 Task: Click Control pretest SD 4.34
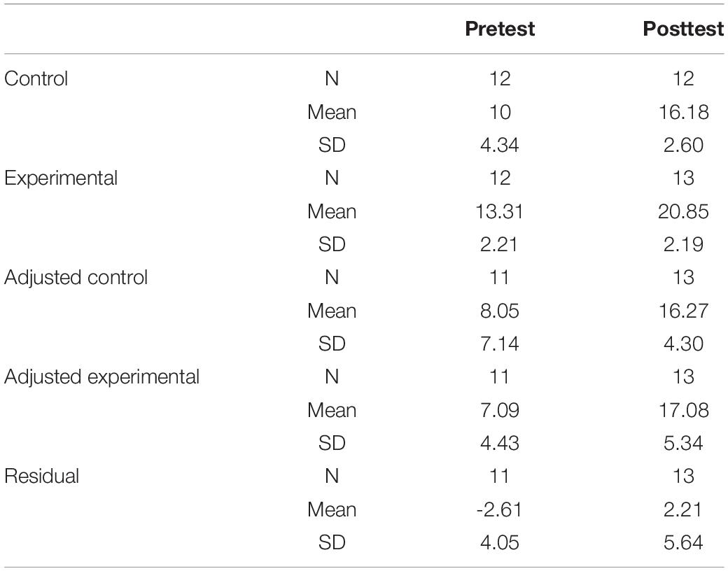point(500,146)
